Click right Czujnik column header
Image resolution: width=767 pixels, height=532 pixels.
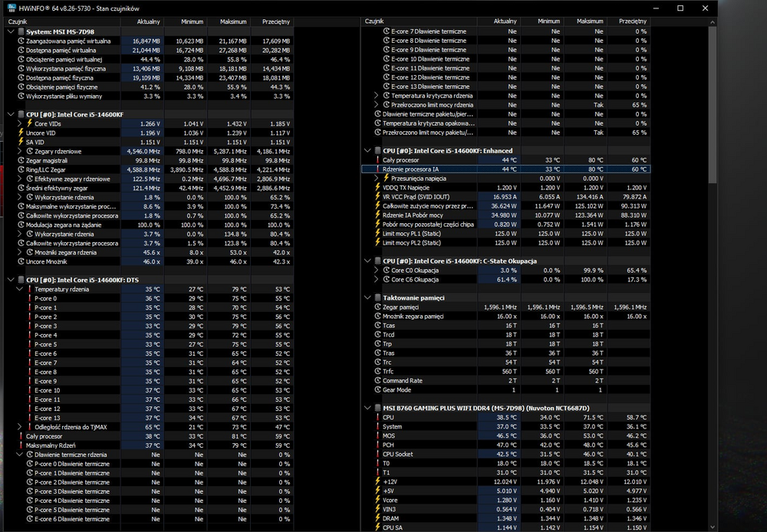coord(420,21)
